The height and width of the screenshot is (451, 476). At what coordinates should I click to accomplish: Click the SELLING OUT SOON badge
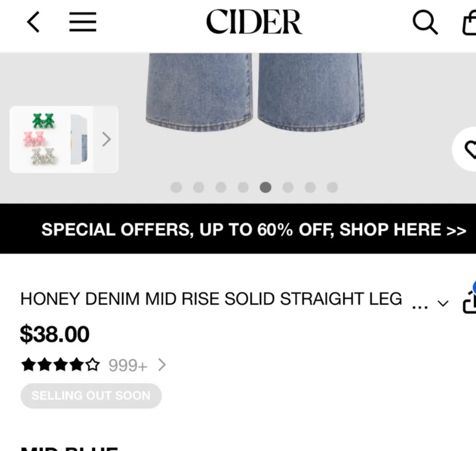(91, 395)
